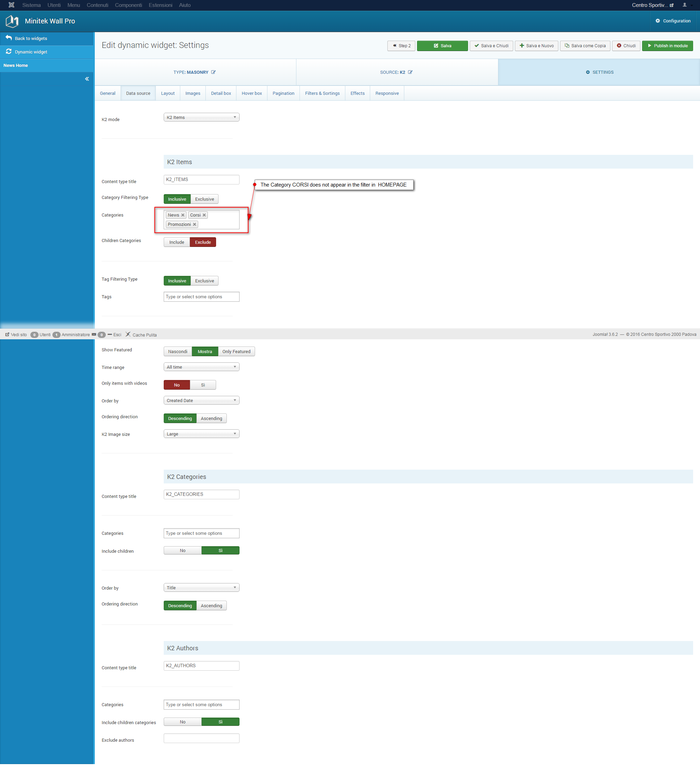Click the Joomla logo icon in top bar
Image resolution: width=700 pixels, height=771 pixels.
coord(11,5)
